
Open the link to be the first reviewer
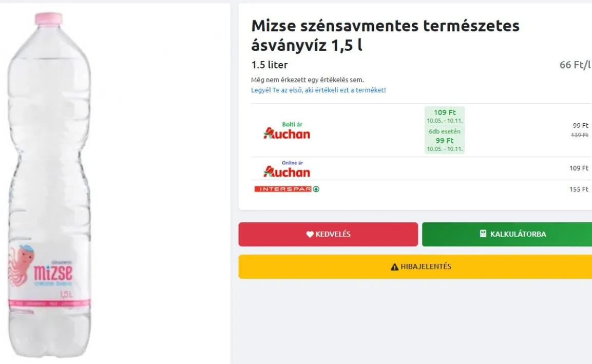click(318, 90)
